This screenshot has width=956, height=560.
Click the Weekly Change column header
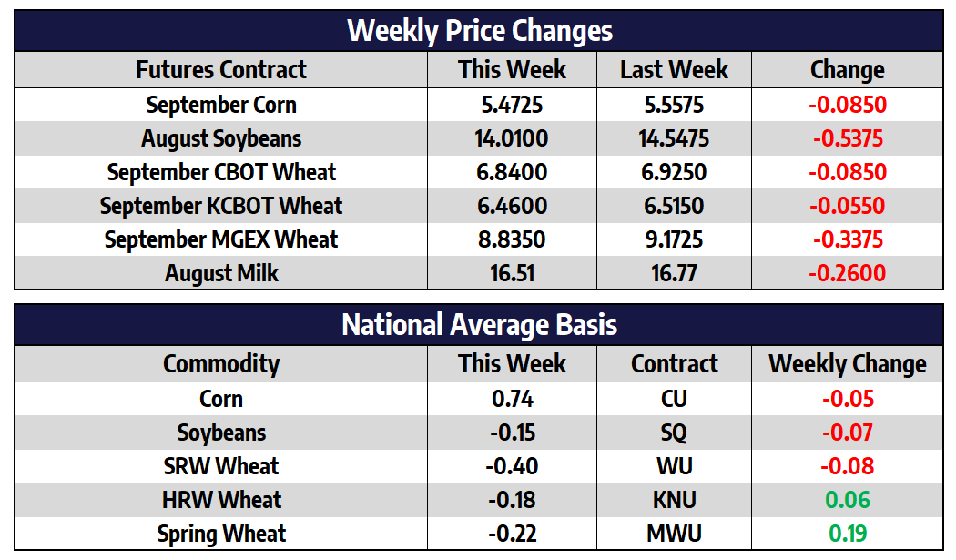click(847, 364)
